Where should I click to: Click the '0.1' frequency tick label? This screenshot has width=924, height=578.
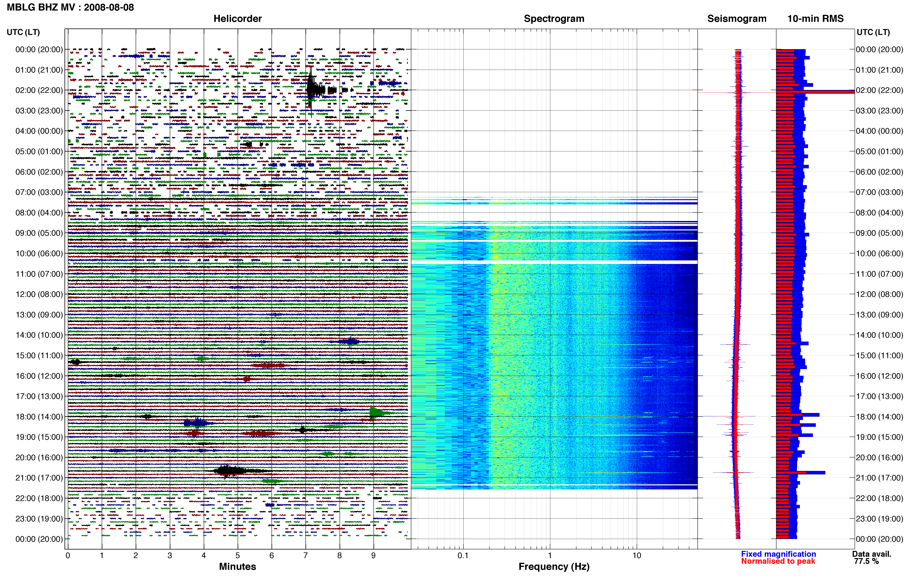pyautogui.click(x=463, y=555)
